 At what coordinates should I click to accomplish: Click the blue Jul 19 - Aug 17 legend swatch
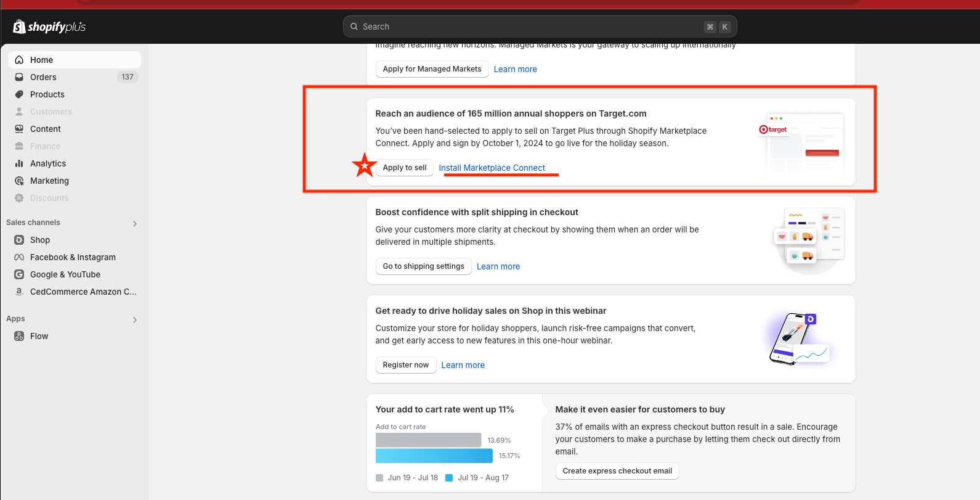tap(449, 478)
